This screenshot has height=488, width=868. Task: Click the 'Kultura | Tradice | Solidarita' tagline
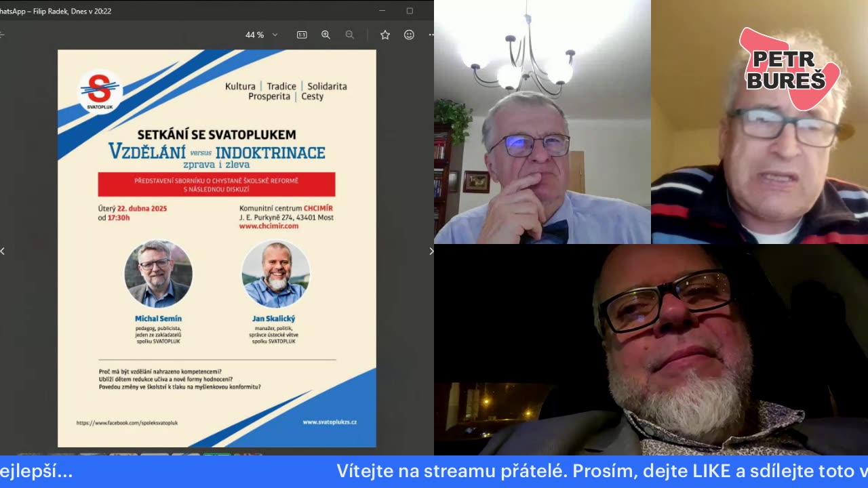pyautogui.click(x=286, y=86)
